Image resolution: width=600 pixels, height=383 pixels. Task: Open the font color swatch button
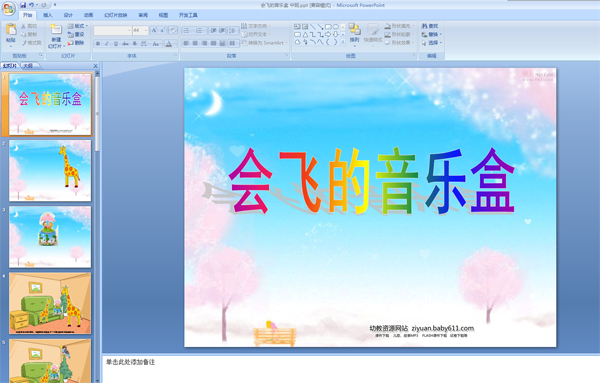tap(169, 44)
